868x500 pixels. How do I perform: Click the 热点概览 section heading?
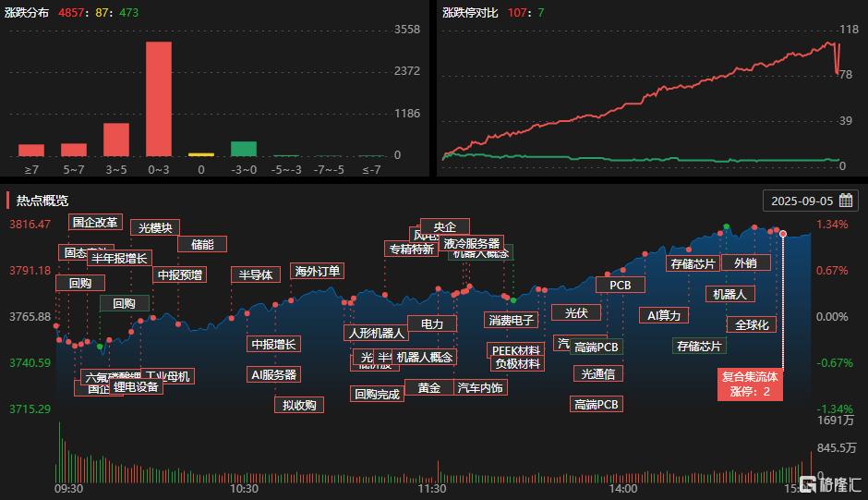pyautogui.click(x=42, y=201)
